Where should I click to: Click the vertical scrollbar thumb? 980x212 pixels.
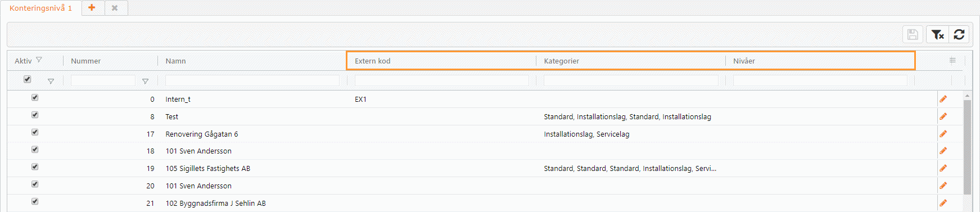pyautogui.click(x=967, y=147)
